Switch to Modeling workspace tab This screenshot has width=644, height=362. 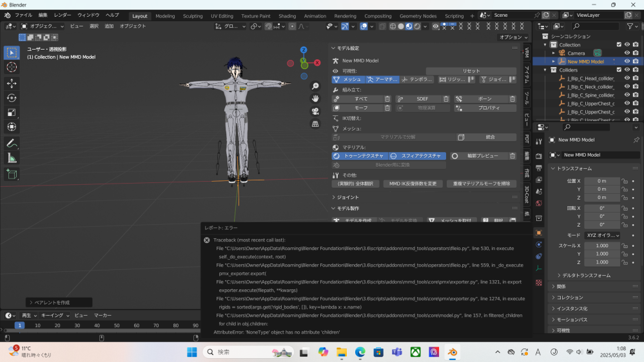(165, 16)
